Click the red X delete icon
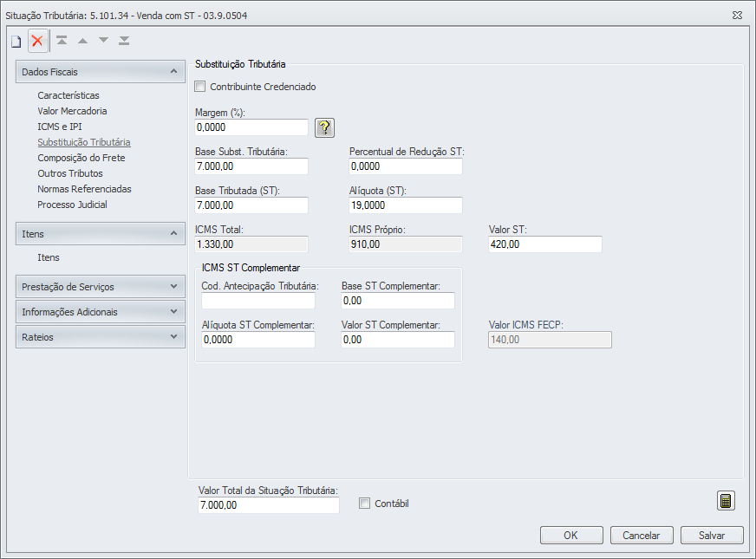 (37, 41)
